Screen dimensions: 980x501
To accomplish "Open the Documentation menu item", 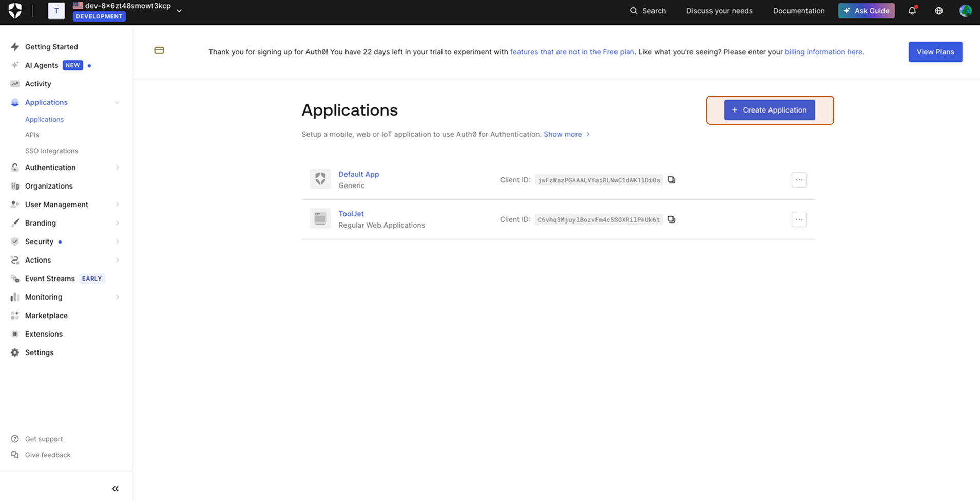I will coord(799,10).
